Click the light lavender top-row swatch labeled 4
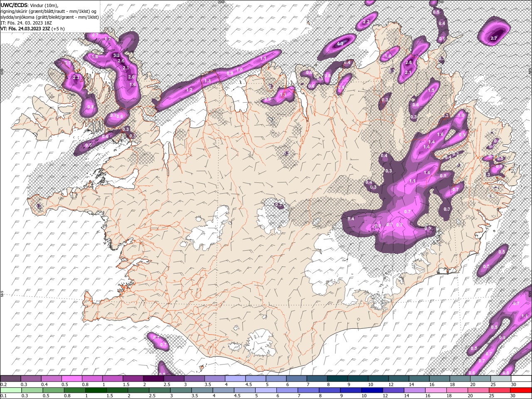Screen dimensions: 532x399 235,379
